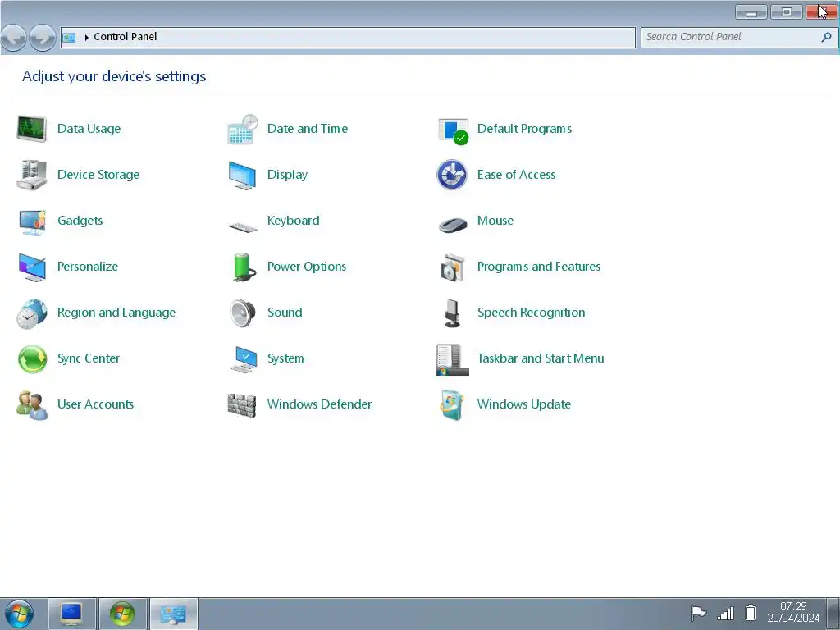
Task: Open the Windows Update link
Action: click(524, 404)
